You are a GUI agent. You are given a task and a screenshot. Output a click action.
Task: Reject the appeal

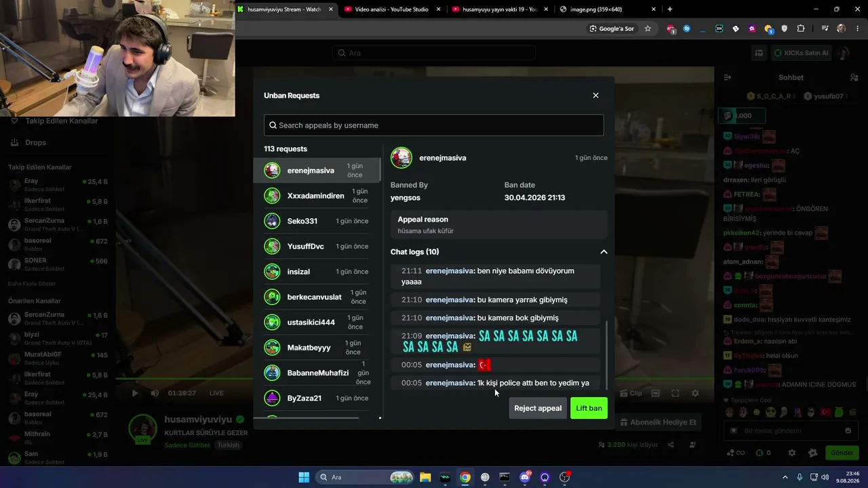tap(538, 408)
